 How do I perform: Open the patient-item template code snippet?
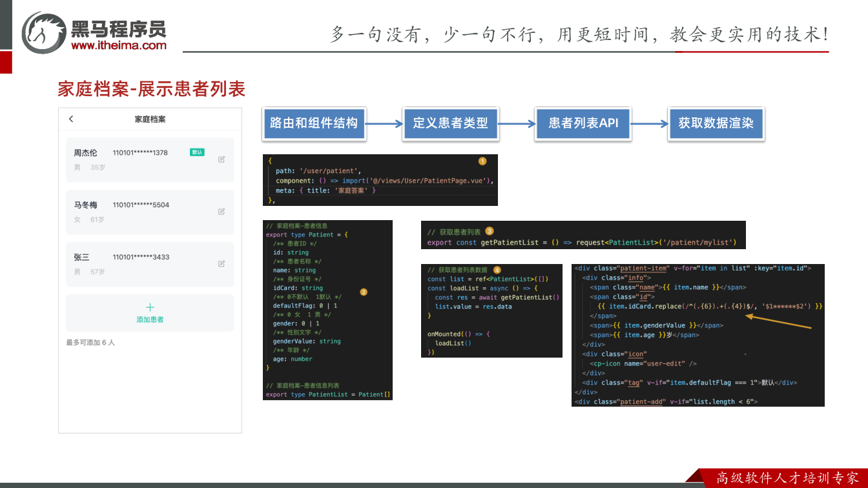698,335
